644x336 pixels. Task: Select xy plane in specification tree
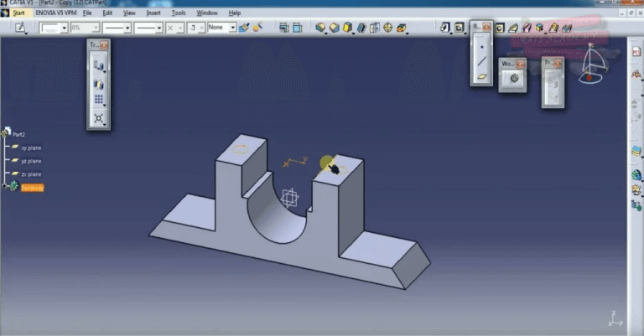[x=31, y=147]
